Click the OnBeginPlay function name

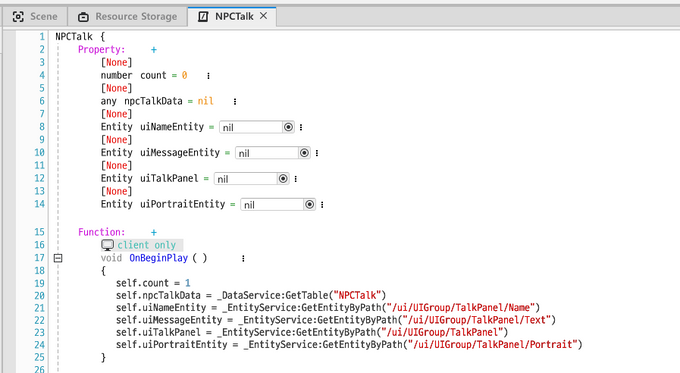point(158,258)
